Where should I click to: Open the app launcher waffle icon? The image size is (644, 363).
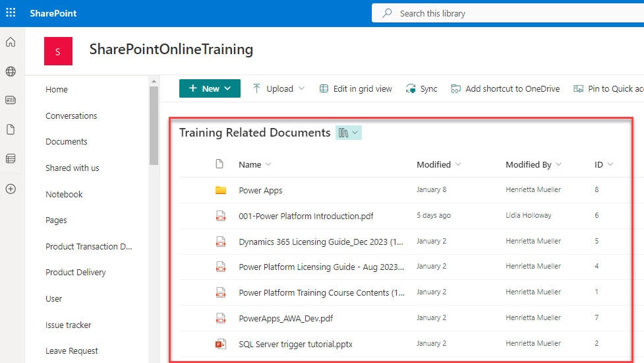(x=11, y=13)
